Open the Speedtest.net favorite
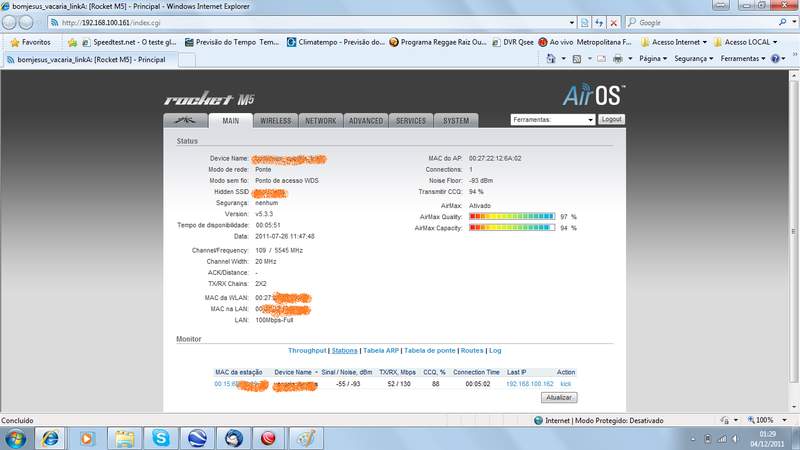800x450 pixels. pos(129,42)
